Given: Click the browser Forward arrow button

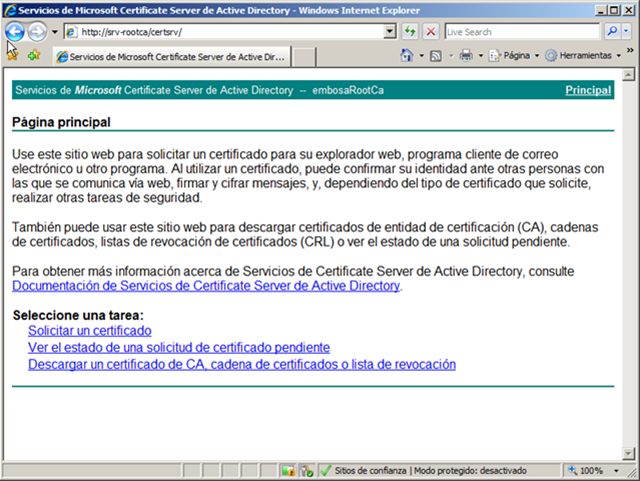Looking at the screenshot, I should click(37, 32).
